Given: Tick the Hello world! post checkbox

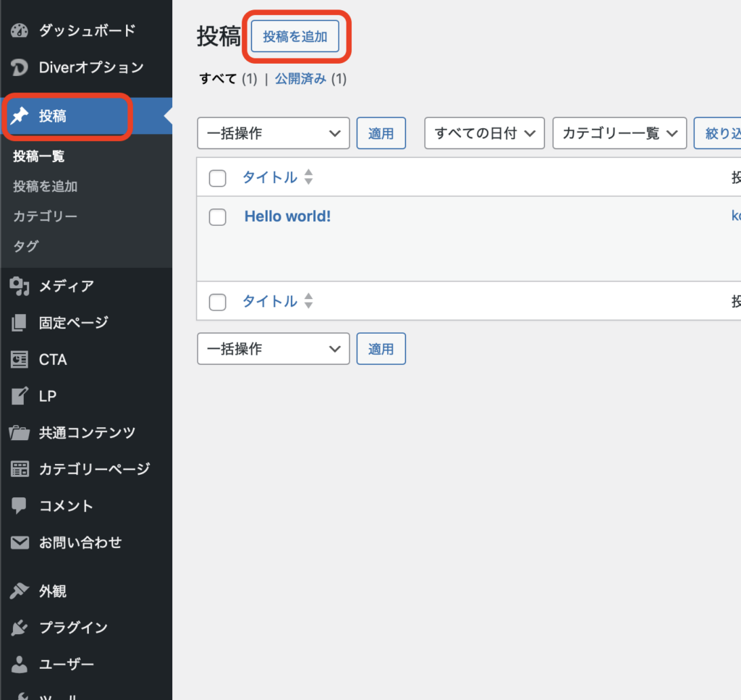Looking at the screenshot, I should (218, 217).
